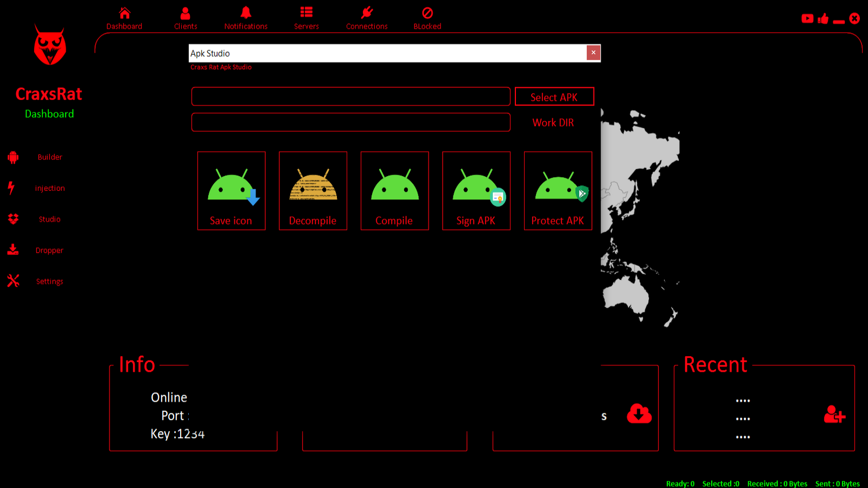
Task: Click the YouTube icon at top right
Action: coord(807,18)
